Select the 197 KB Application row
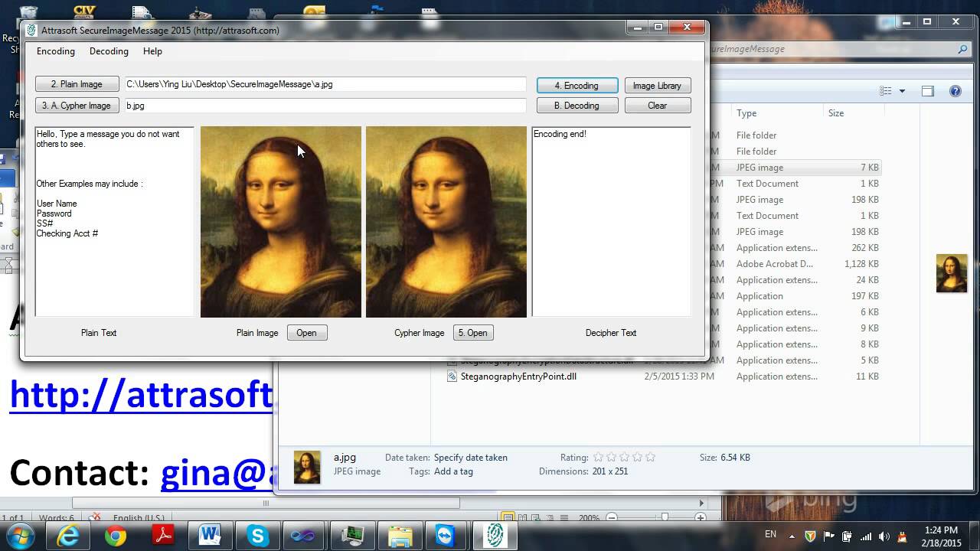This screenshot has height=551, width=980. pos(796,296)
